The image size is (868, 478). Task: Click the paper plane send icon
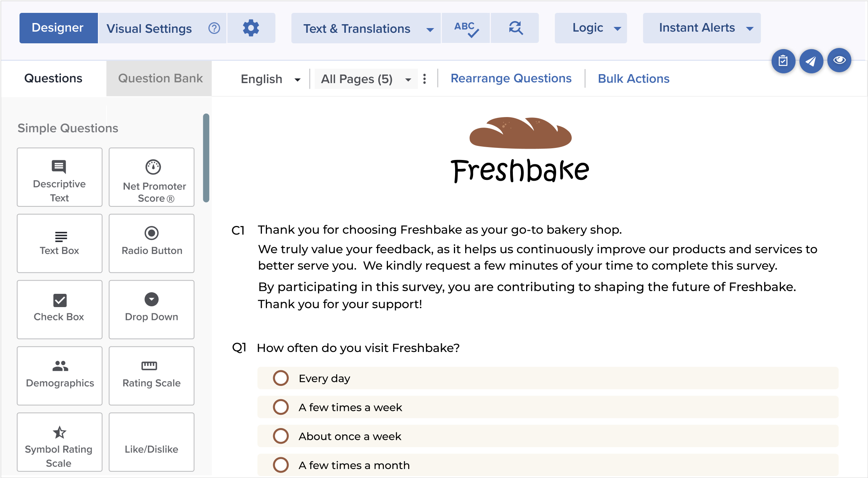[x=811, y=61]
